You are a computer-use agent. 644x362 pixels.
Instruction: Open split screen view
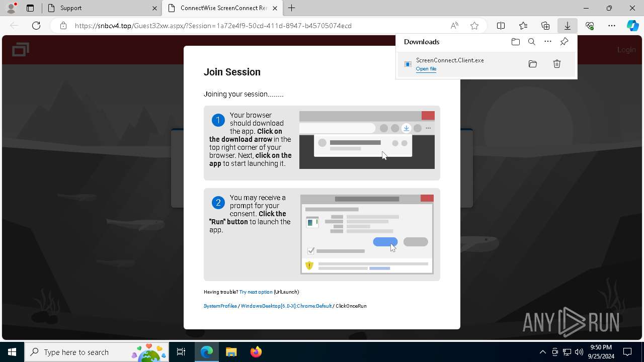[x=501, y=26]
